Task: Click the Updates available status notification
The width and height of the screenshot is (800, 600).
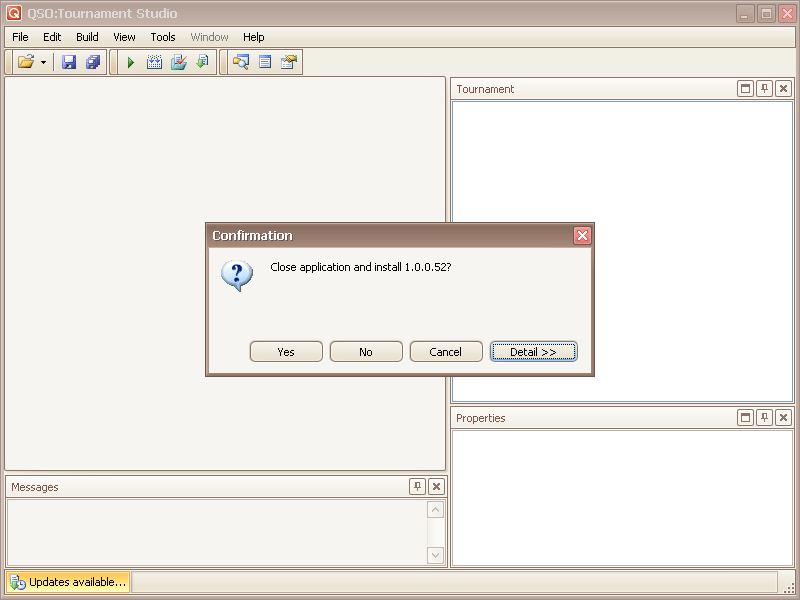Action: pyautogui.click(x=68, y=582)
